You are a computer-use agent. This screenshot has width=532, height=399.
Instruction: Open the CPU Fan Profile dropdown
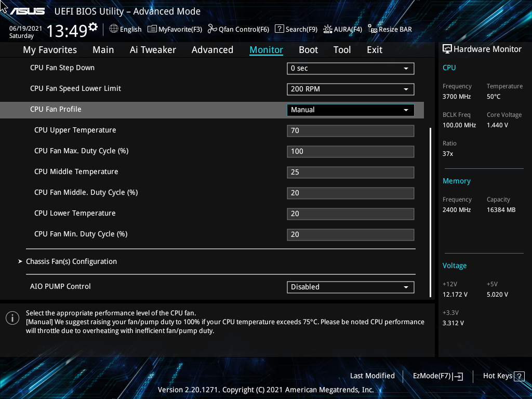pyautogui.click(x=350, y=110)
